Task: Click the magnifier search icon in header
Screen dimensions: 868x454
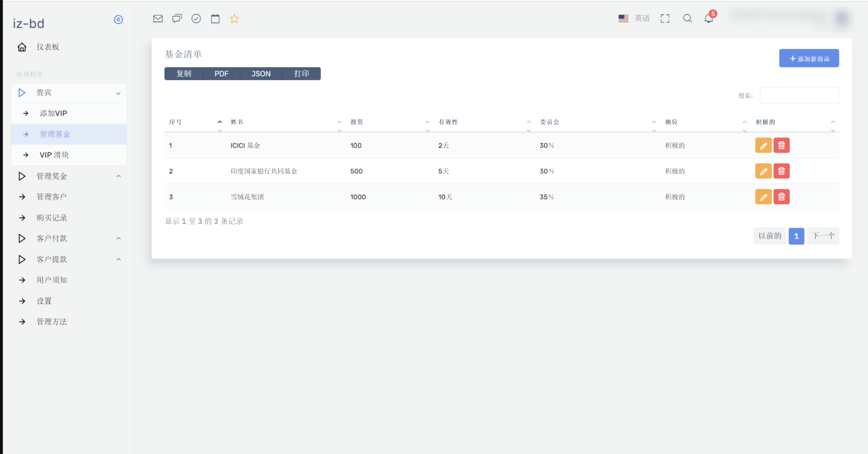Action: 687,18
